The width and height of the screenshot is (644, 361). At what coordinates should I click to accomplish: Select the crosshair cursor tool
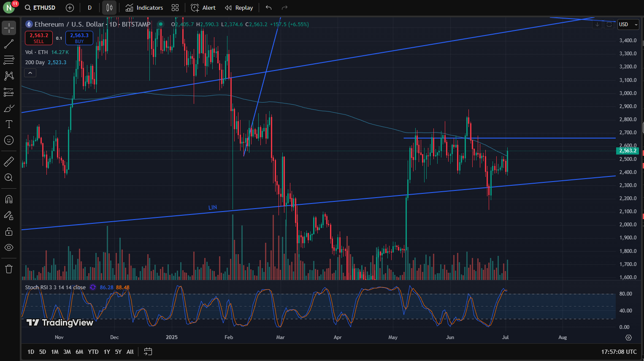(9, 28)
